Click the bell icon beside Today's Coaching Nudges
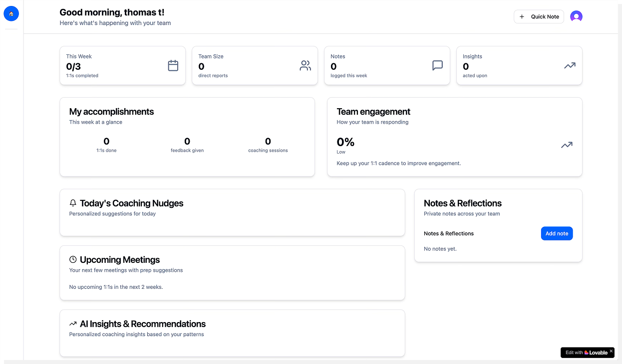 click(73, 203)
